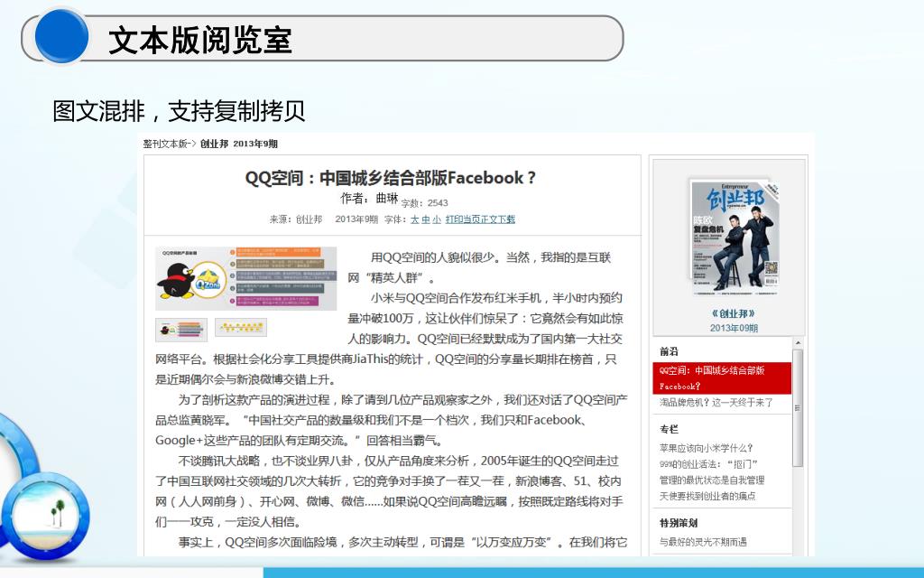Open article 淘品牌危机？这一天终于来了
The width and height of the screenshot is (924, 578).
click(x=716, y=402)
